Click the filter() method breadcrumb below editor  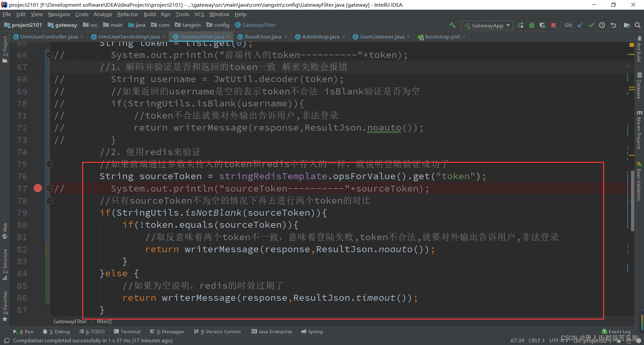[104, 322]
